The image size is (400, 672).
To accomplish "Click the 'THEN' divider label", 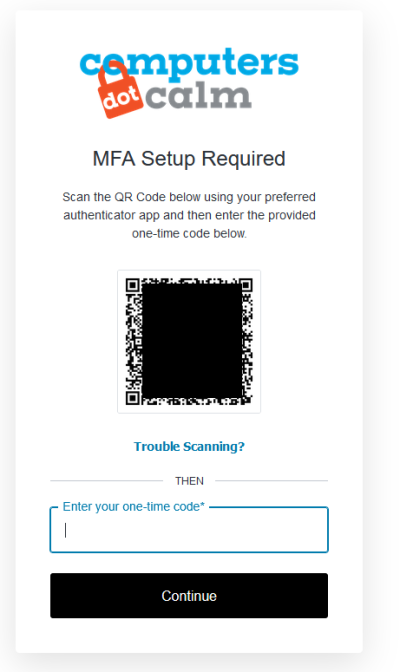I will pos(189,481).
